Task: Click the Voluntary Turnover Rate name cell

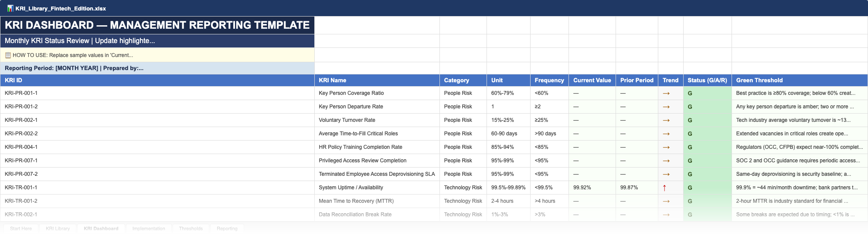Action: click(377, 120)
